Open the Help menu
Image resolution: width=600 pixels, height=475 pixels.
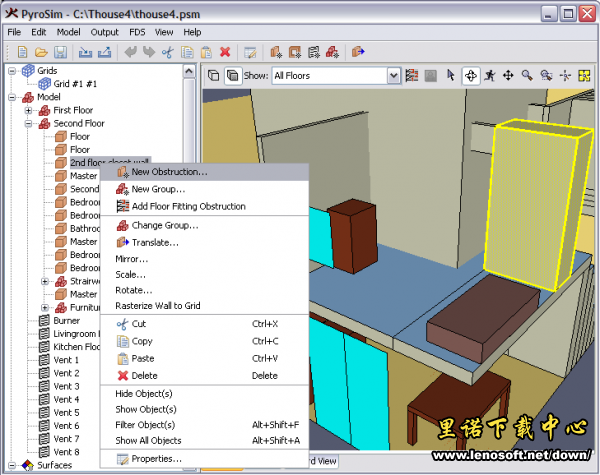pos(192,32)
